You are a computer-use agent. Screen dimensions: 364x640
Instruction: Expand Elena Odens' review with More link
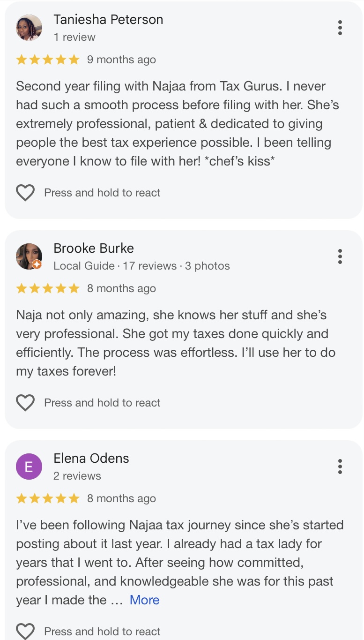tap(144, 600)
